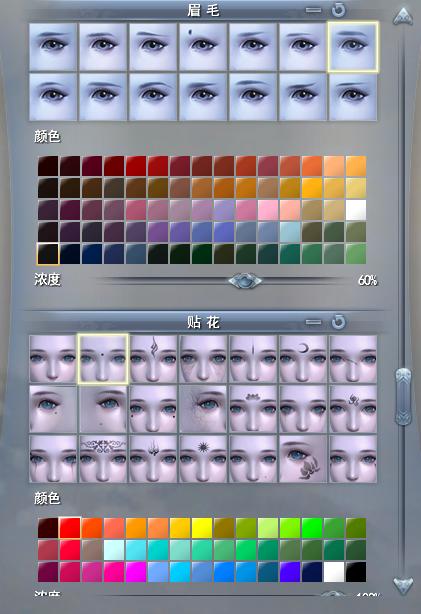Select bright red swatch in decal colors

click(x=70, y=527)
